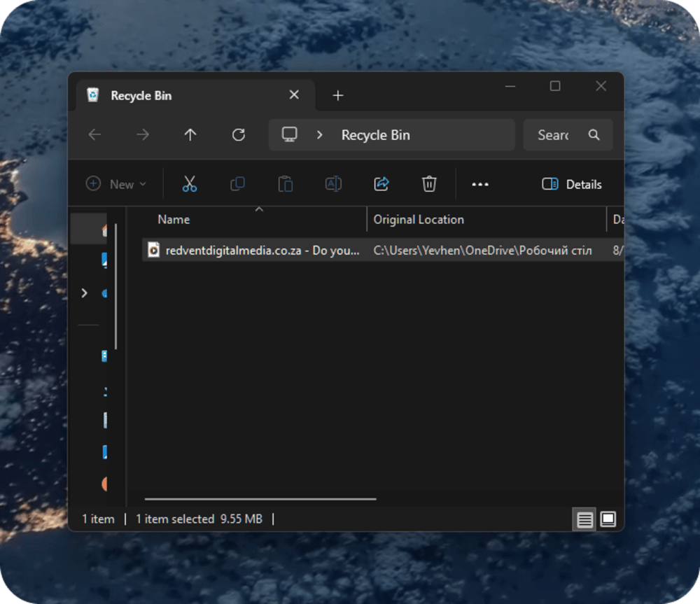Expand the collapsed navigation tree item

(85, 293)
